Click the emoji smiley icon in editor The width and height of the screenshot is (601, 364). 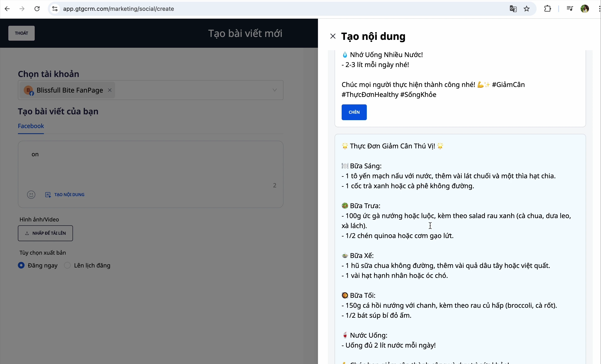31,195
